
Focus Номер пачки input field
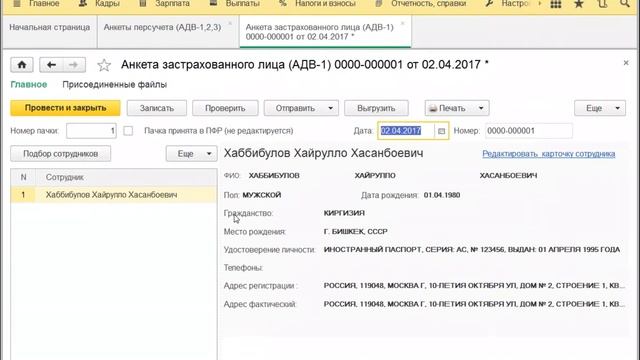[x=91, y=131]
